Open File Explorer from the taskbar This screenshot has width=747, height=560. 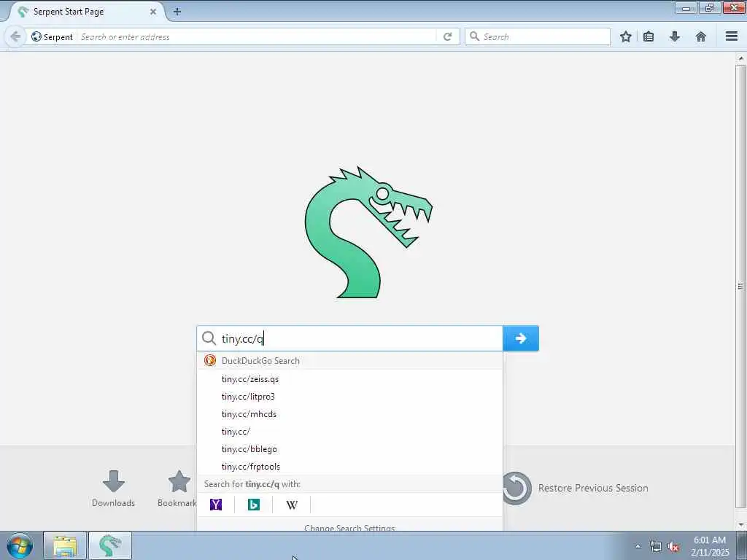pos(65,545)
